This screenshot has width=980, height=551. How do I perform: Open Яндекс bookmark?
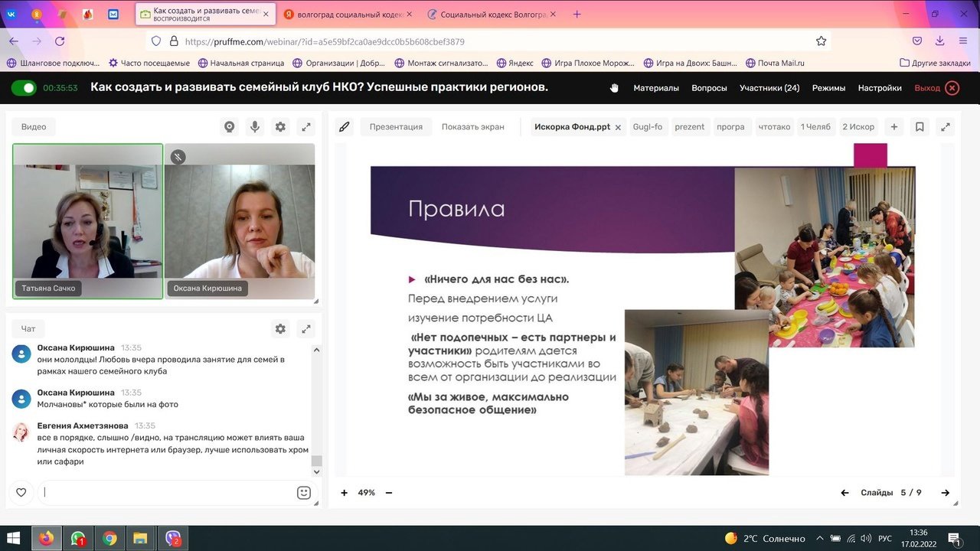tap(514, 63)
